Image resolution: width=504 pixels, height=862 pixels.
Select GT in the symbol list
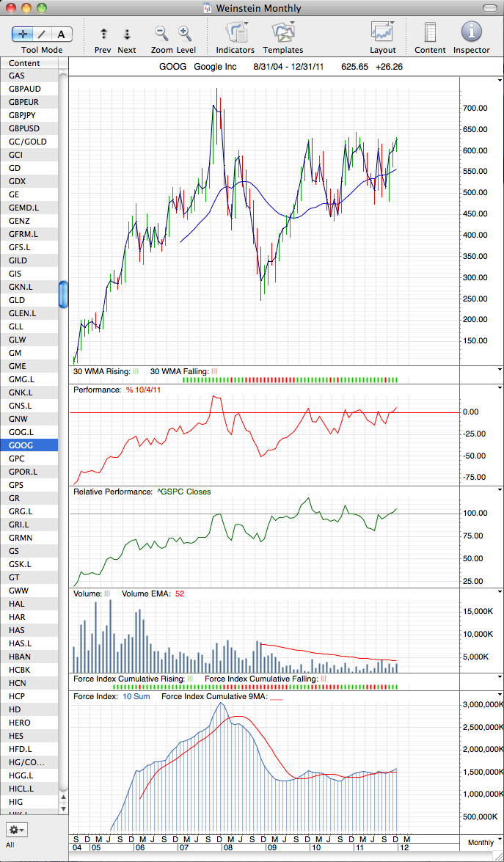[29, 577]
